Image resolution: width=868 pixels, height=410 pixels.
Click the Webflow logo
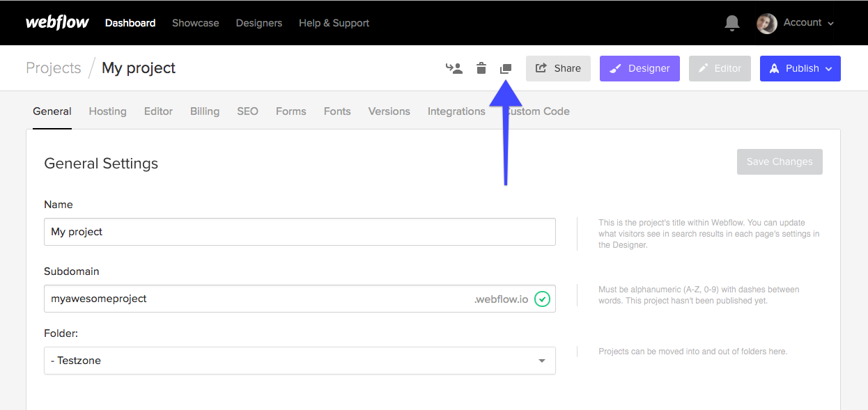[57, 23]
